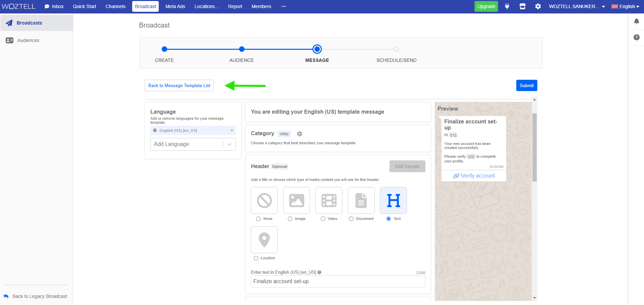Click the plug integrations icon
Image resolution: width=644 pixels, height=305 pixels.
pos(507,6)
